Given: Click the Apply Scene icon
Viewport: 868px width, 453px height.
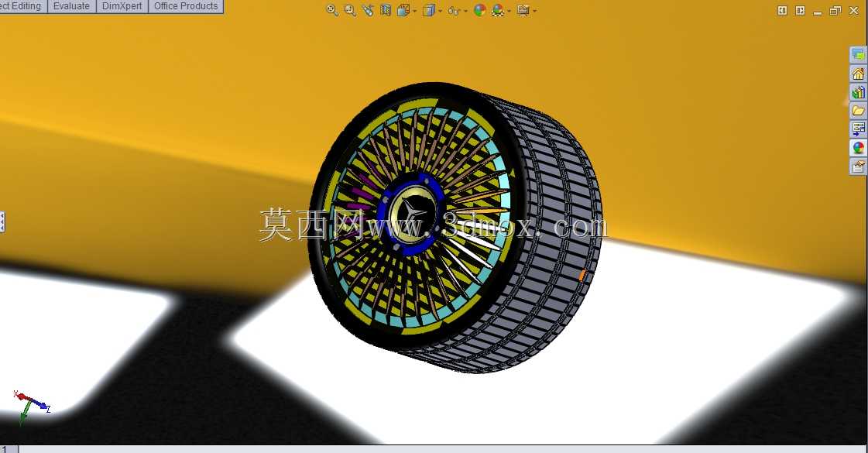Looking at the screenshot, I should tap(498, 10).
